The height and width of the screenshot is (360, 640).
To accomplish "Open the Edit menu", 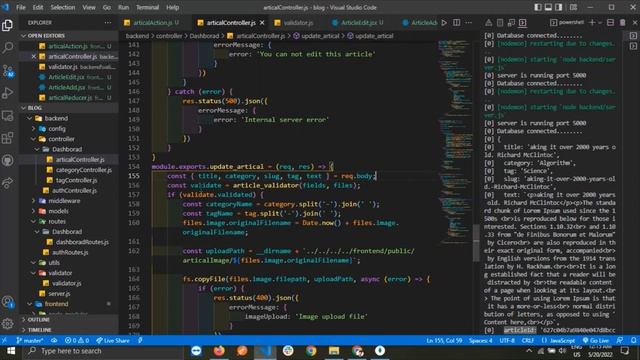I will [x=38, y=7].
